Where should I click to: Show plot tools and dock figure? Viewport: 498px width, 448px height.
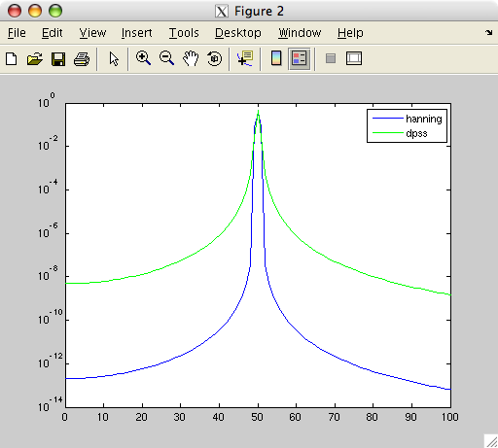point(354,58)
